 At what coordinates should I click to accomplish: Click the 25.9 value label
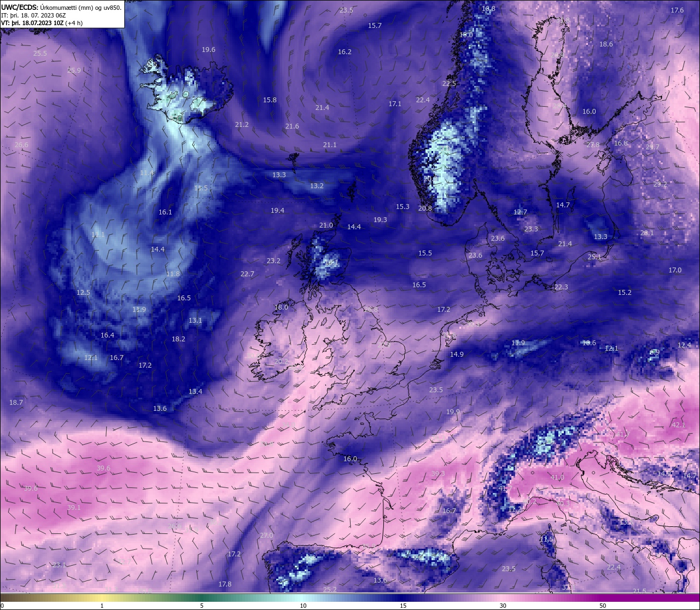click(74, 71)
